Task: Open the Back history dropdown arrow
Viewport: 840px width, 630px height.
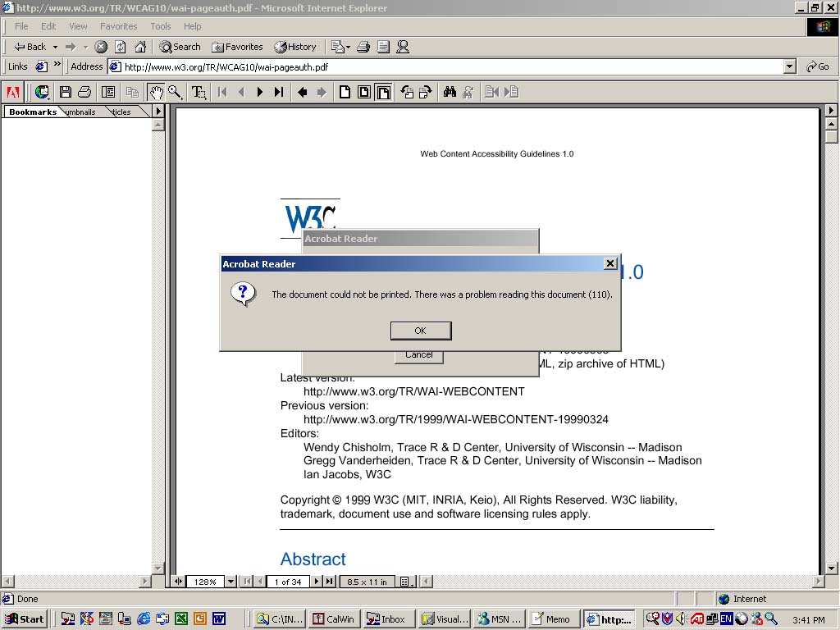Action: [x=55, y=47]
